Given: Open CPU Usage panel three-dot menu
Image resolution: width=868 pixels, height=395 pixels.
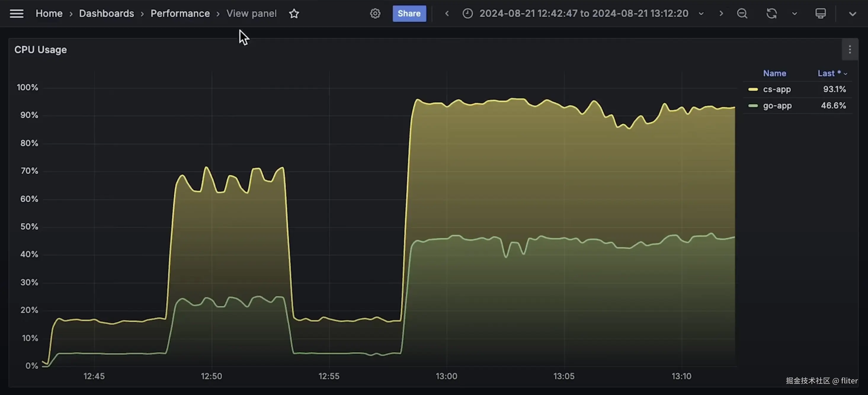Looking at the screenshot, I should click(849, 49).
